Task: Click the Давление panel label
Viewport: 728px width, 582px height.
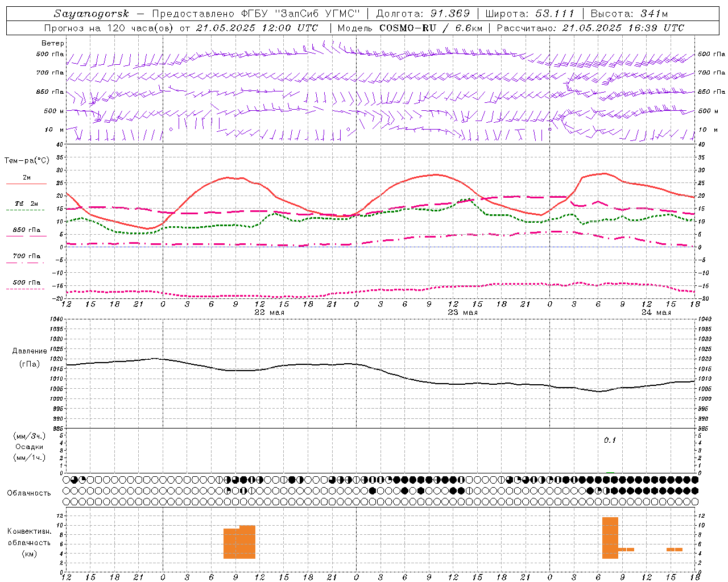Action: coord(30,351)
